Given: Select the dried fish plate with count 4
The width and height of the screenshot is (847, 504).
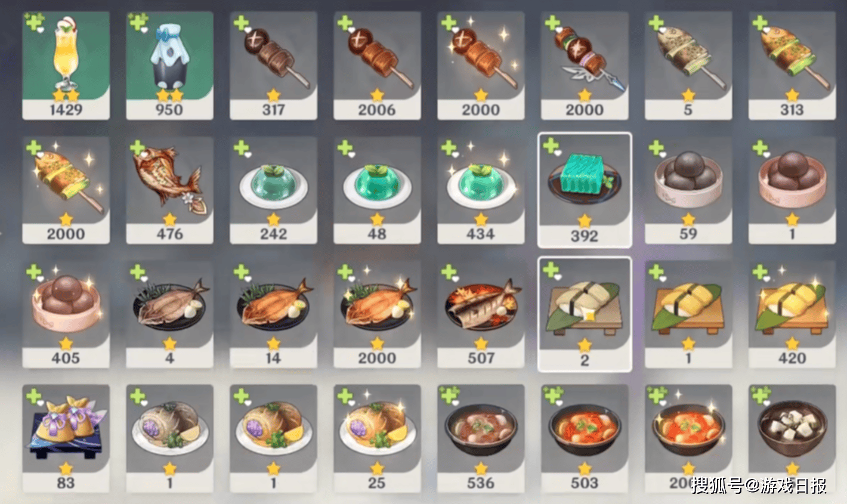Looking at the screenshot, I should 169,314.
